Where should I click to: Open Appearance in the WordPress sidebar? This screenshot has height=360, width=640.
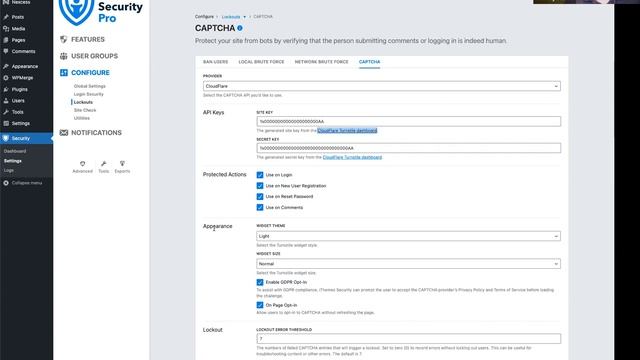[x=24, y=66]
